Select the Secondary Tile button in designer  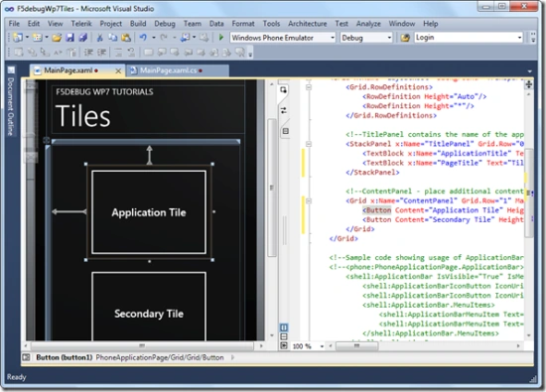click(149, 307)
